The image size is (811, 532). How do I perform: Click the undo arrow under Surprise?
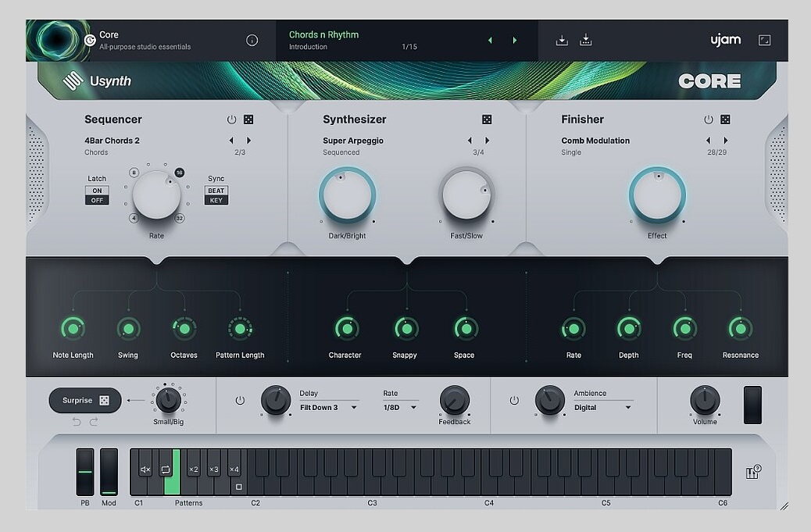pos(77,422)
